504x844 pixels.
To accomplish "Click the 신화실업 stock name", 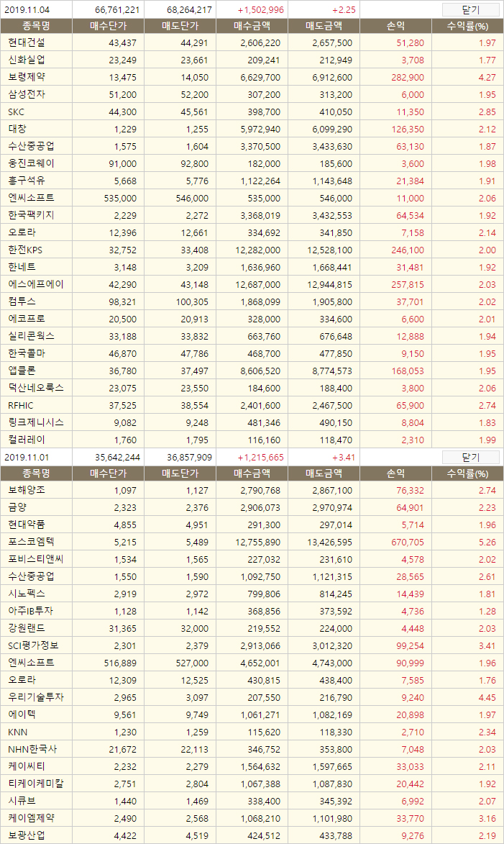I will click(27, 60).
